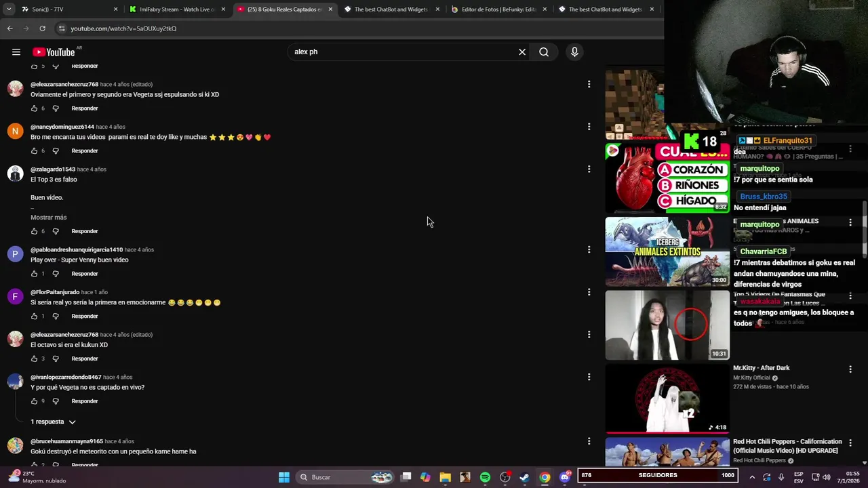The height and width of the screenshot is (488, 868).
Task: Close the BeFunky editor tab
Action: click(545, 9)
